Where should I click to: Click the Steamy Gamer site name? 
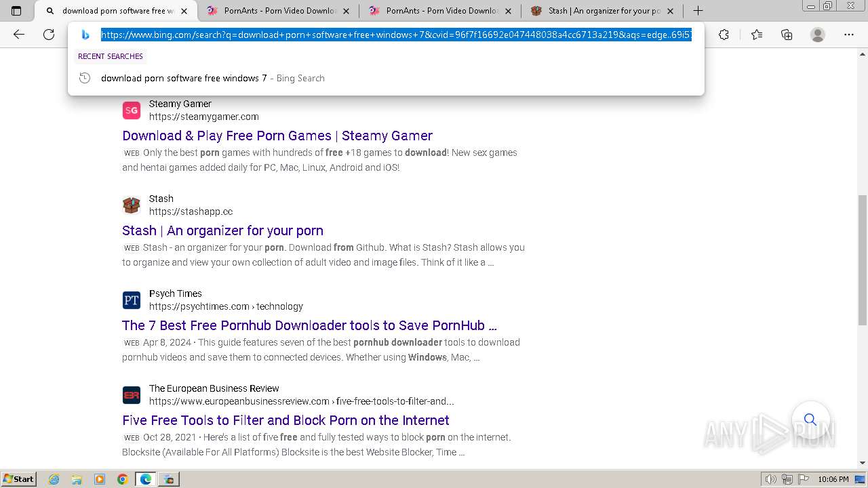(x=180, y=104)
